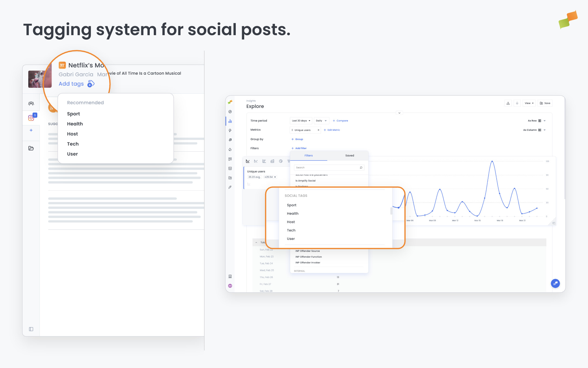This screenshot has height=368, width=588.
Task: Open the Instagram account icon with badge
Action: [x=31, y=118]
